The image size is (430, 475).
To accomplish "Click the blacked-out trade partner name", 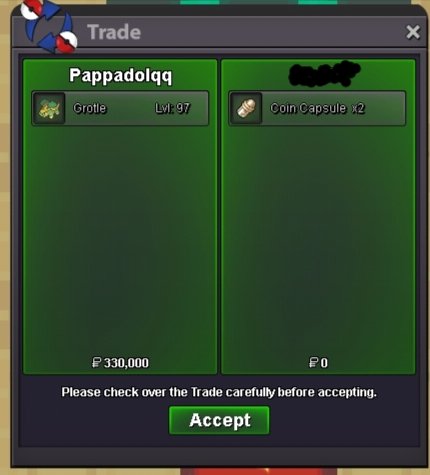I will [324, 73].
